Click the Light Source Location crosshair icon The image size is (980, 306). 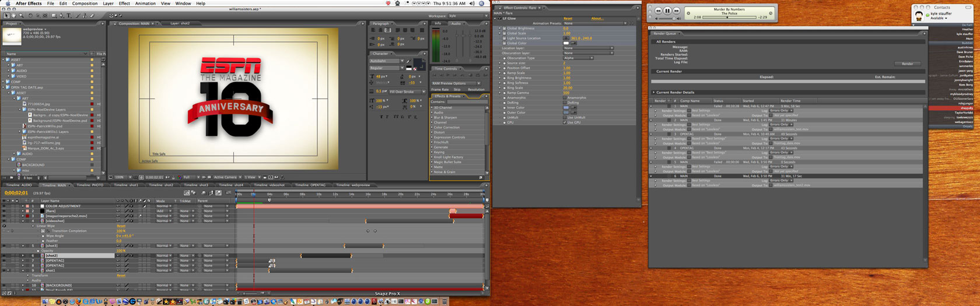pos(566,38)
